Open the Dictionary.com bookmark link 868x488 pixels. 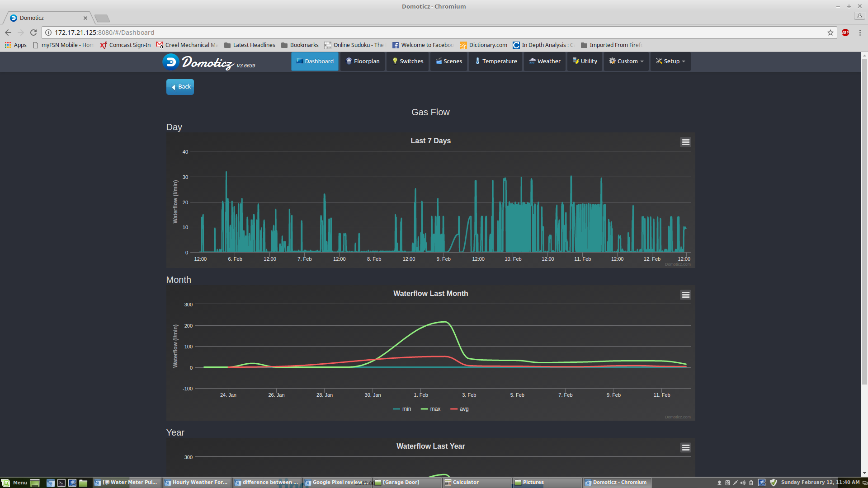click(484, 45)
